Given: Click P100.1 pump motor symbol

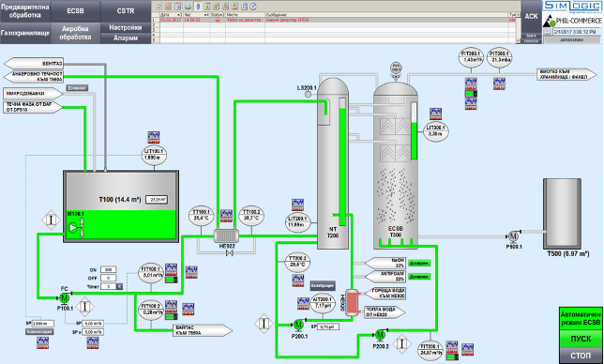Looking at the screenshot, I should click(64, 297).
